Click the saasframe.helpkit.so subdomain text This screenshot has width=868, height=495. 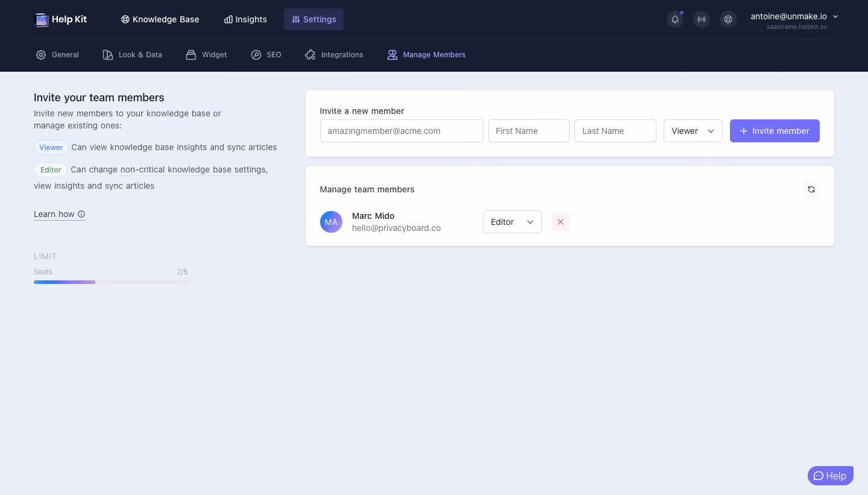click(797, 27)
